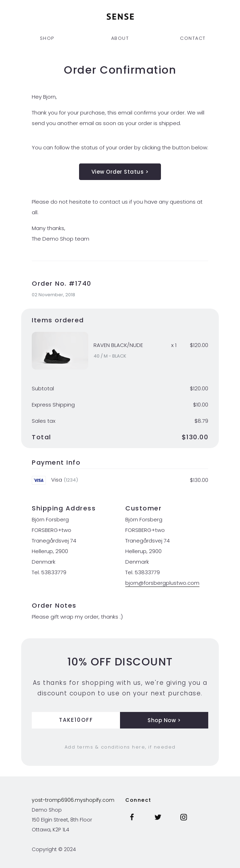Click the Tel. 53833779 under Shipping Address
The width and height of the screenshot is (240, 868).
pyautogui.click(x=49, y=572)
